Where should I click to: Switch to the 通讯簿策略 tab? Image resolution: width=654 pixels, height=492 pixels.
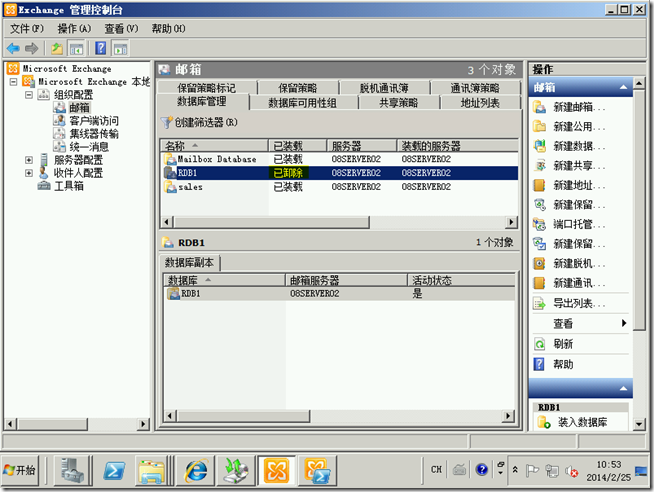point(475,88)
